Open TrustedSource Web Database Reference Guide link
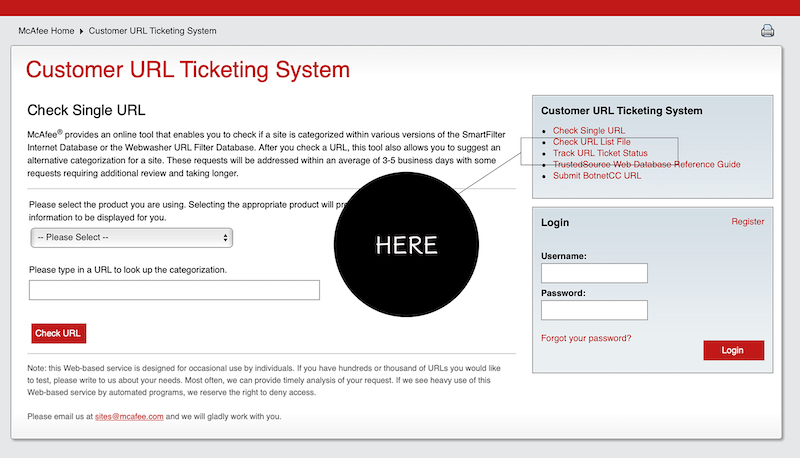Screen dimensions: 800x458 coord(646,164)
